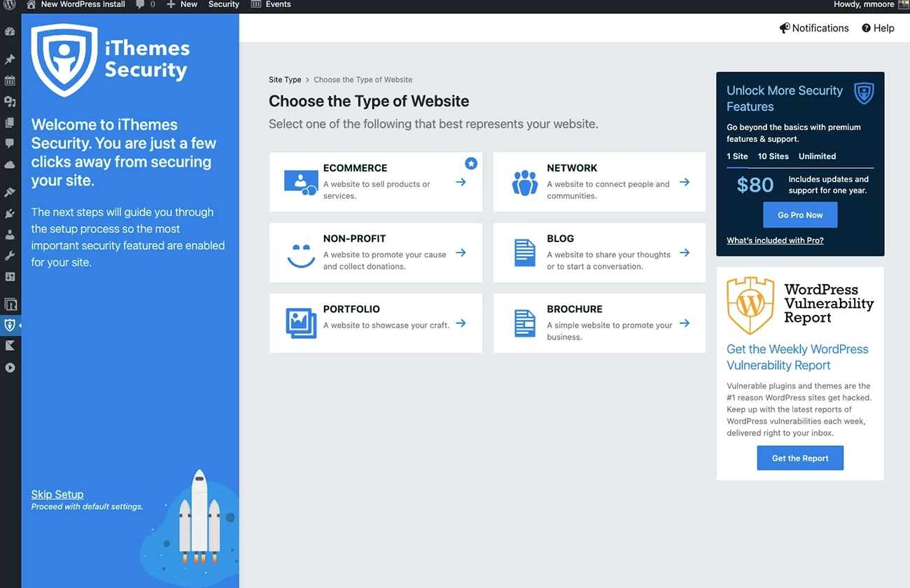The width and height of the screenshot is (910, 588).
Task: Click the large iThemes Security shield logo
Action: 64,60
